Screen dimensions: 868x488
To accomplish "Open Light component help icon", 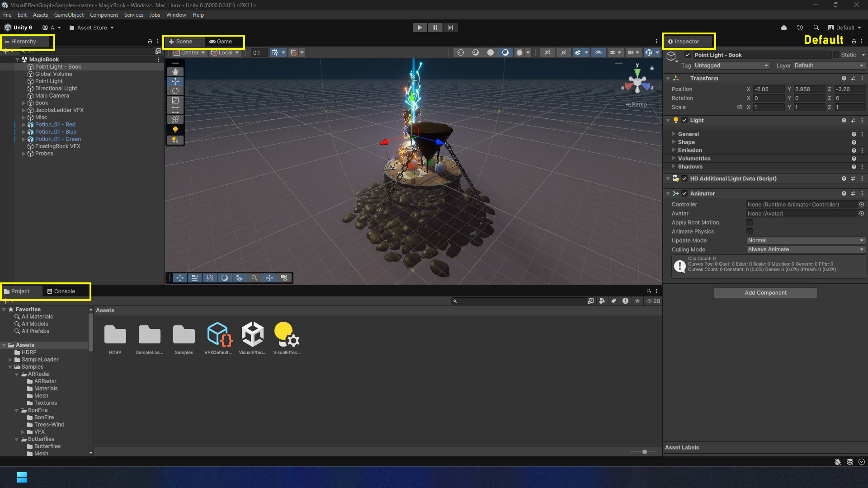I will (x=844, y=121).
